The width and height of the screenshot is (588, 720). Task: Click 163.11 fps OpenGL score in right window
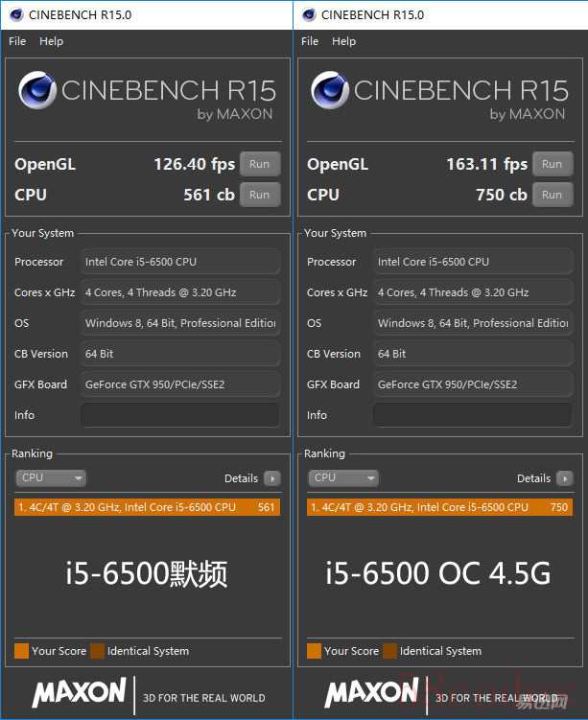487,164
